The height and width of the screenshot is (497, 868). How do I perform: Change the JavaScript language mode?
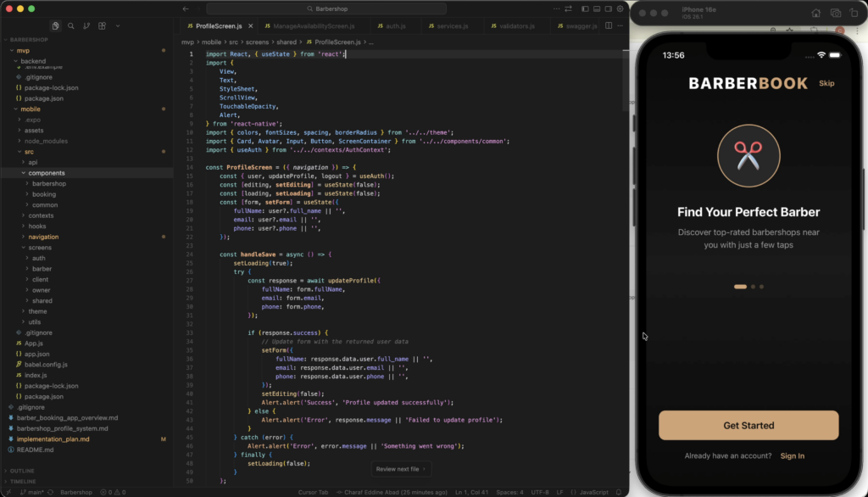point(593,492)
